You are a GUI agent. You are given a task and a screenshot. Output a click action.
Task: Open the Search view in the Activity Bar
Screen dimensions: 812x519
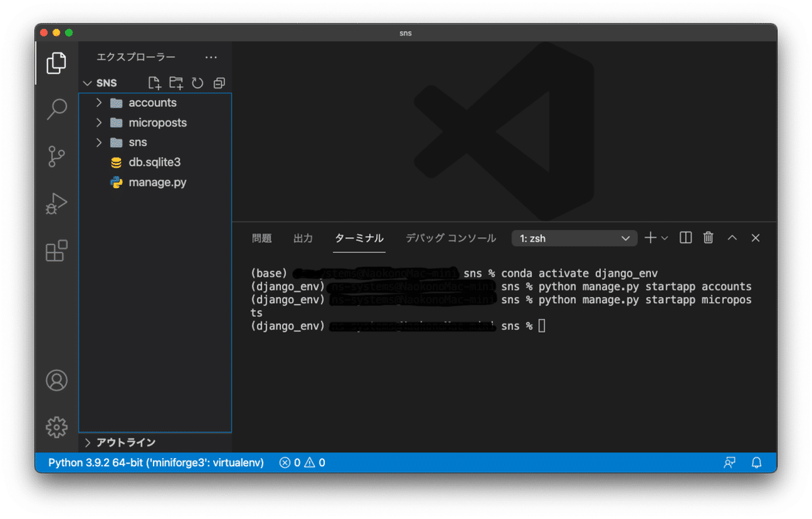pyautogui.click(x=56, y=108)
